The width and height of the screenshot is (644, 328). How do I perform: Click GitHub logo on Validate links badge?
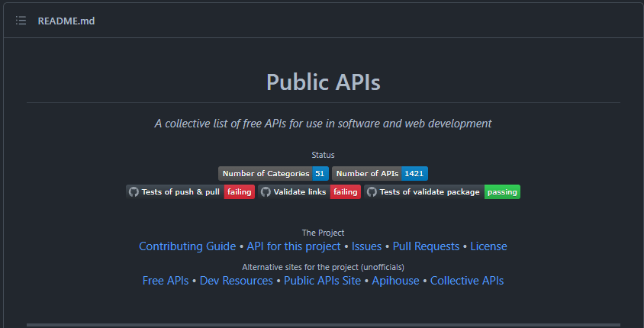coord(266,191)
